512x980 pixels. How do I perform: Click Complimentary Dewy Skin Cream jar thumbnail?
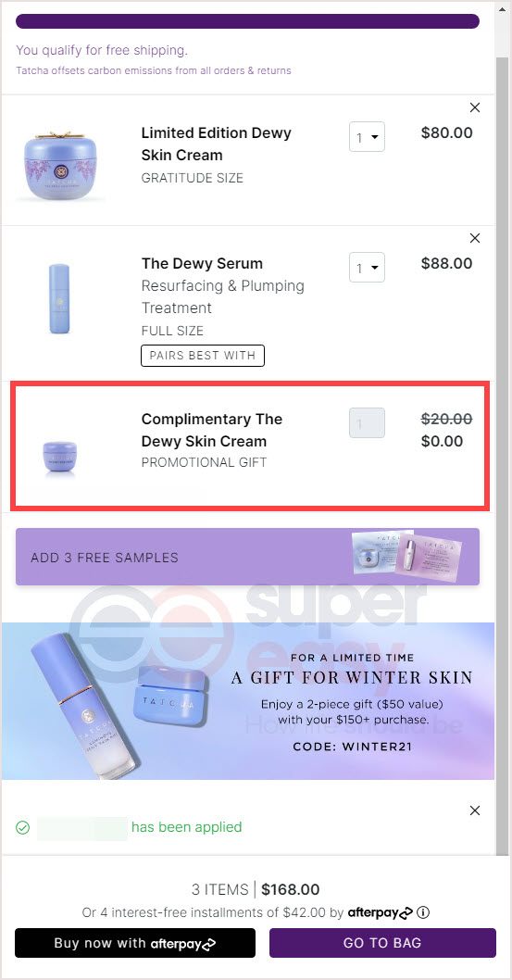(x=60, y=457)
